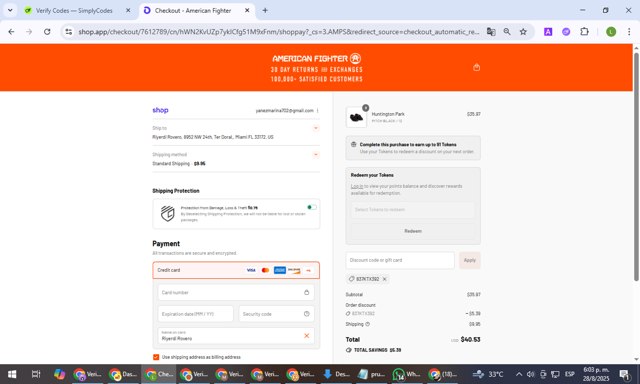Screen dimensions: 640x384
Task: Close the Checkout American Fighter tab
Action: click(x=247, y=10)
